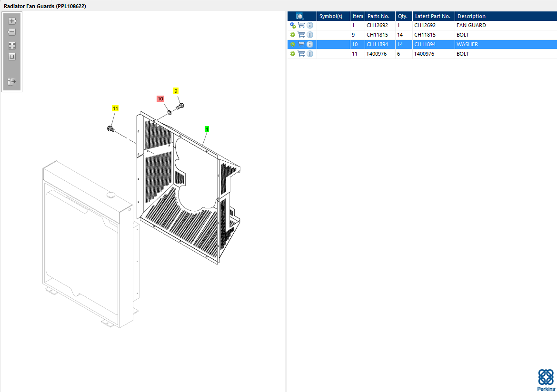Click item number 9 cell
The width and height of the screenshot is (557, 392).
(358, 35)
